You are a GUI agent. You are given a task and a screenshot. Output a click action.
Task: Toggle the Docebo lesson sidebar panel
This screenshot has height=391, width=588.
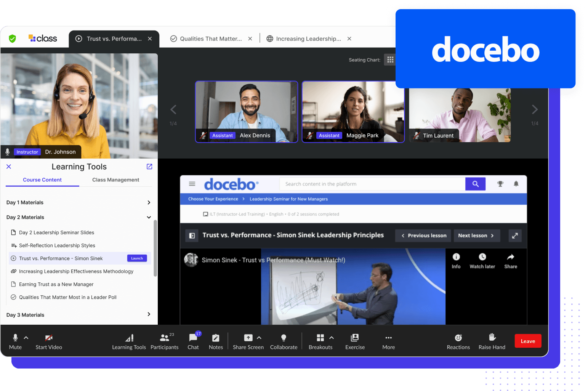coord(192,236)
